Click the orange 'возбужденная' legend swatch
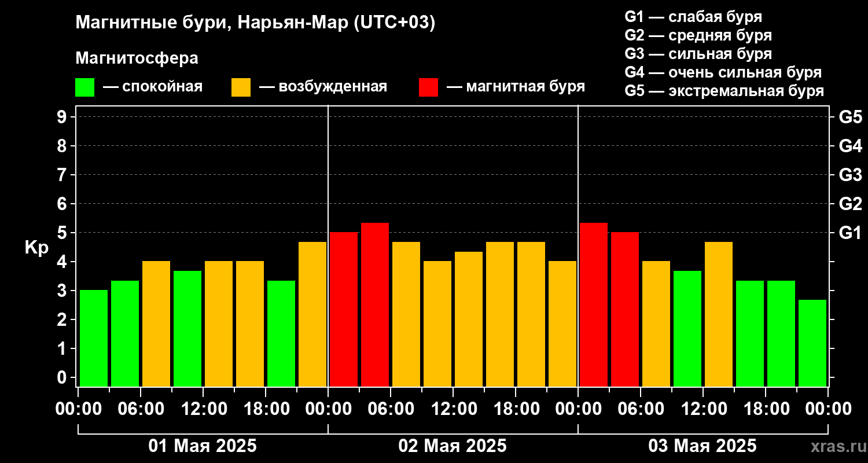This screenshot has height=463, width=868. [x=241, y=87]
